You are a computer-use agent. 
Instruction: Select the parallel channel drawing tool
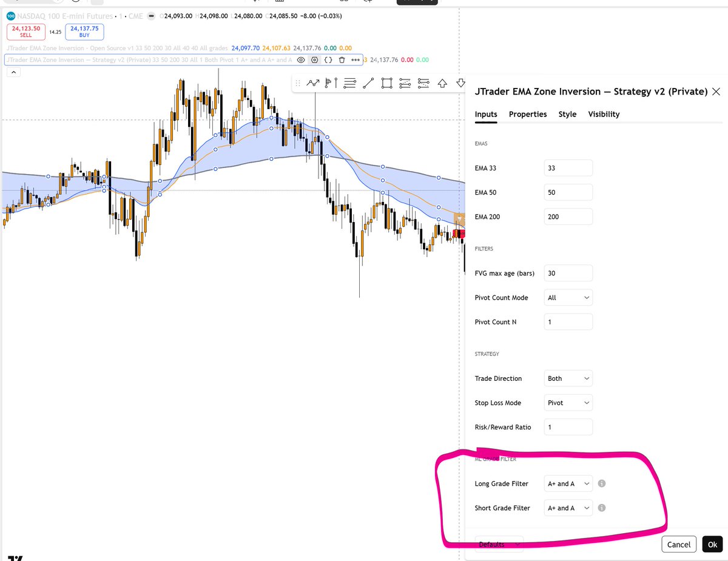[x=405, y=83]
